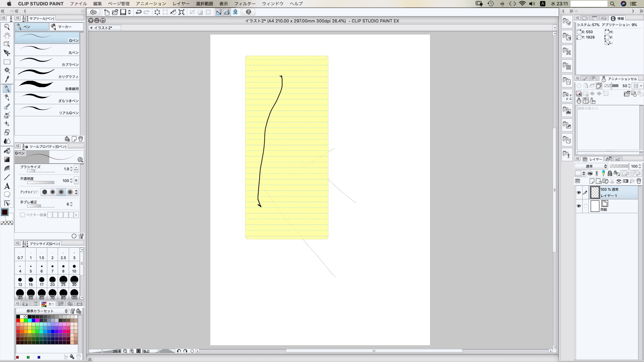
Task: Enable the ベクター吸着 checkbox
Action: 22,215
